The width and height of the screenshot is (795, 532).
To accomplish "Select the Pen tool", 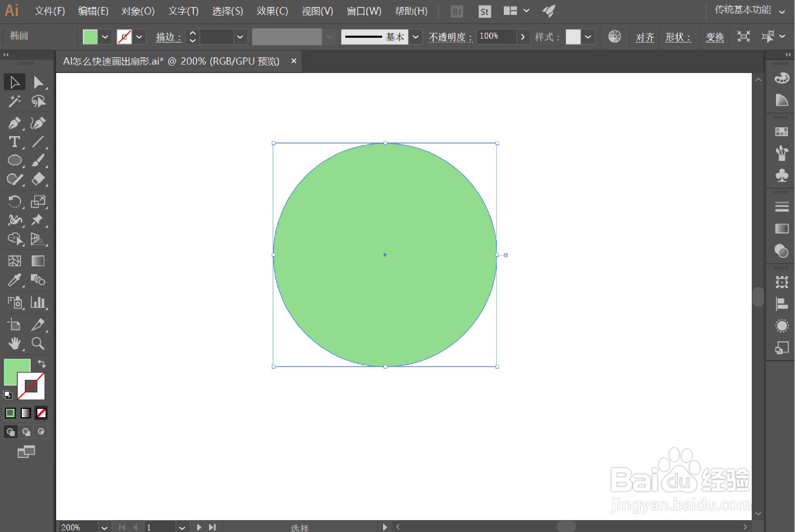I will click(14, 123).
